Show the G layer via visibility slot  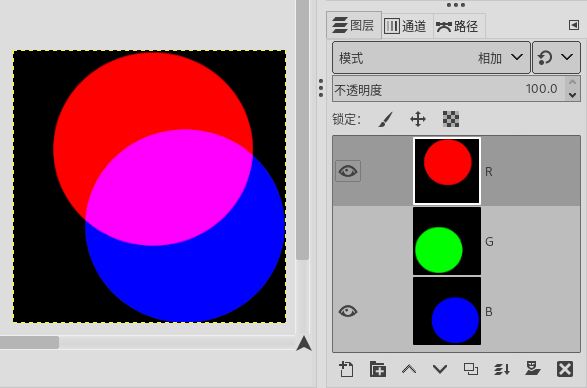(348, 242)
